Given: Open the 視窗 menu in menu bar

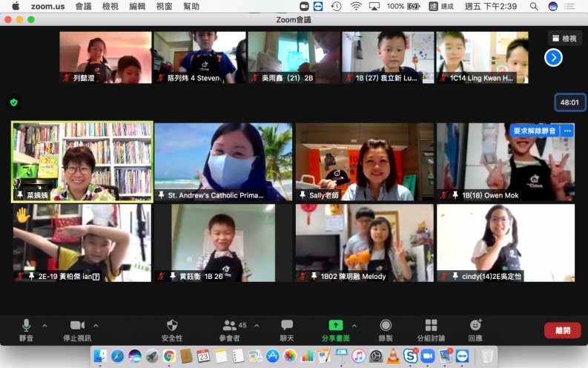Looking at the screenshot, I should pos(165,6).
